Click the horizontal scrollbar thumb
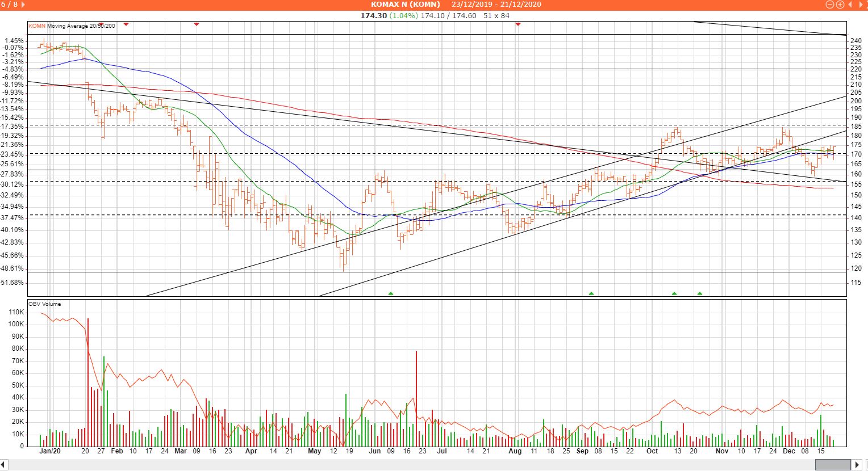The width and height of the screenshot is (868, 471). click(833, 465)
